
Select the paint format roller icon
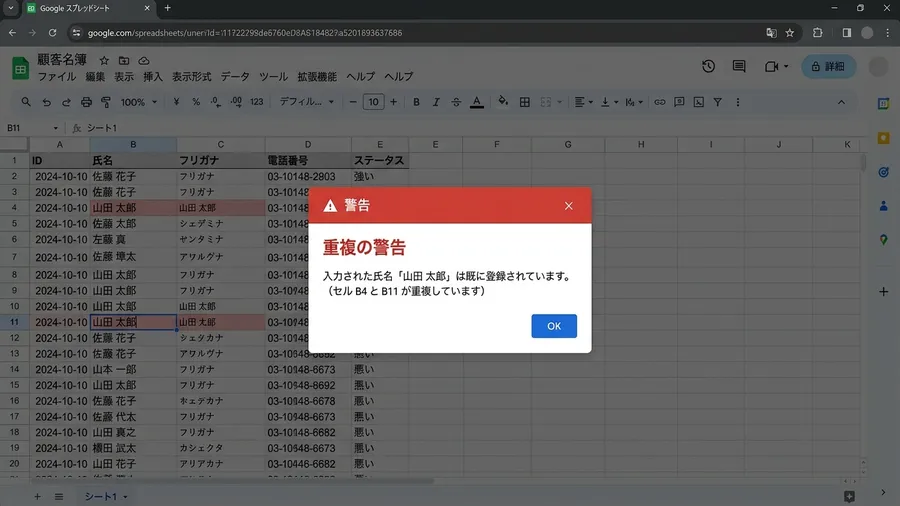point(106,102)
